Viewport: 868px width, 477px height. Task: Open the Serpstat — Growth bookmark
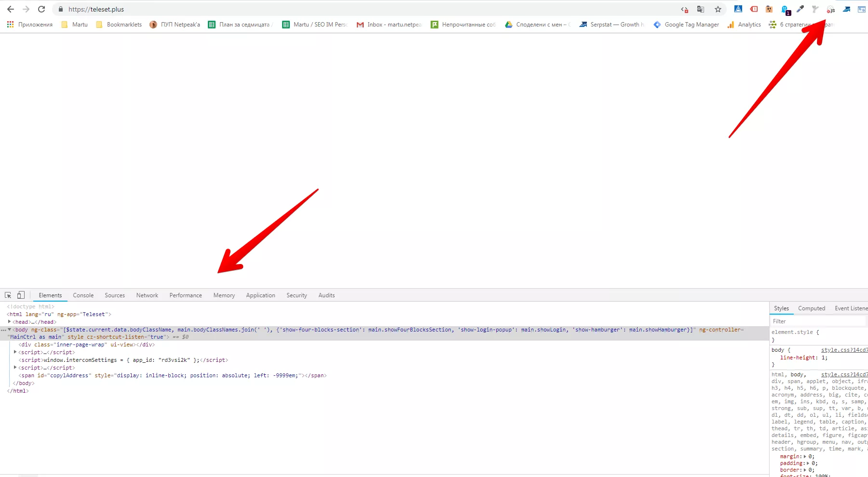pyautogui.click(x=612, y=25)
